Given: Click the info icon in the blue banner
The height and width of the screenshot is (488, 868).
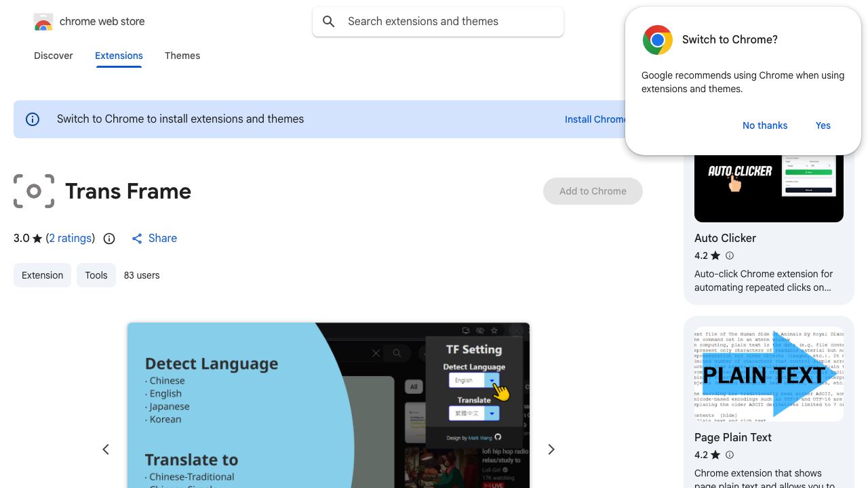Looking at the screenshot, I should point(33,119).
